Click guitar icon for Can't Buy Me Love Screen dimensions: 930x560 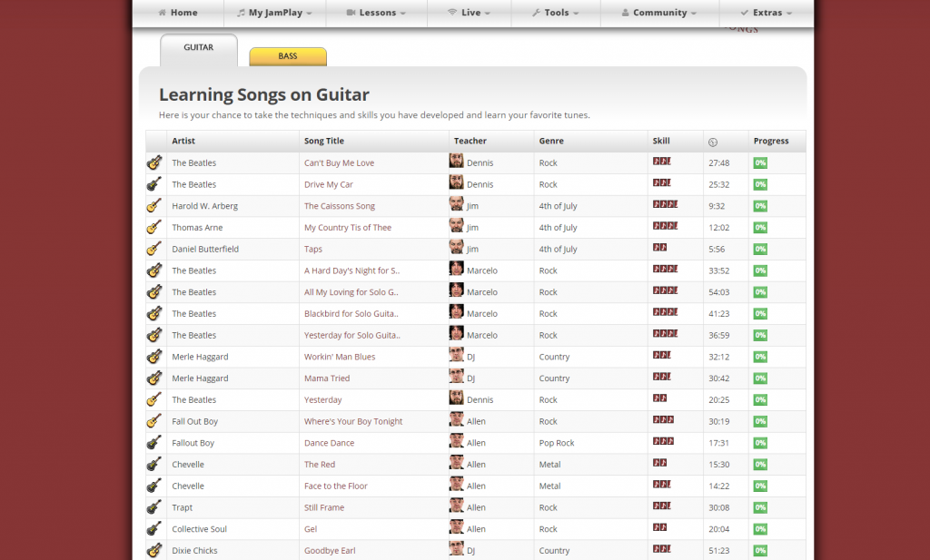154,163
